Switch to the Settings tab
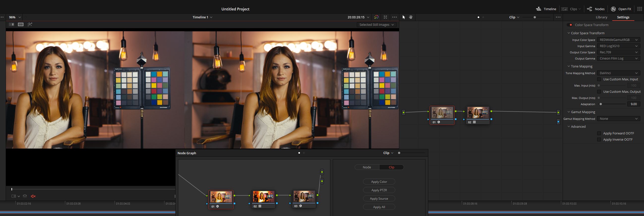This screenshot has width=644, height=216. point(623,17)
